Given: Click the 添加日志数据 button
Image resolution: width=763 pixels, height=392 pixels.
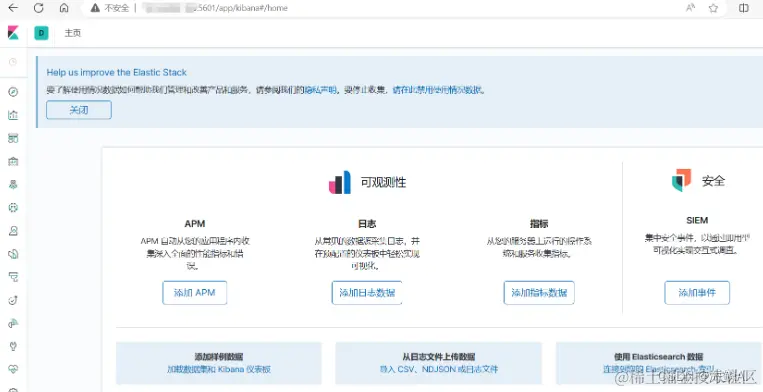Looking at the screenshot, I should 367,293.
